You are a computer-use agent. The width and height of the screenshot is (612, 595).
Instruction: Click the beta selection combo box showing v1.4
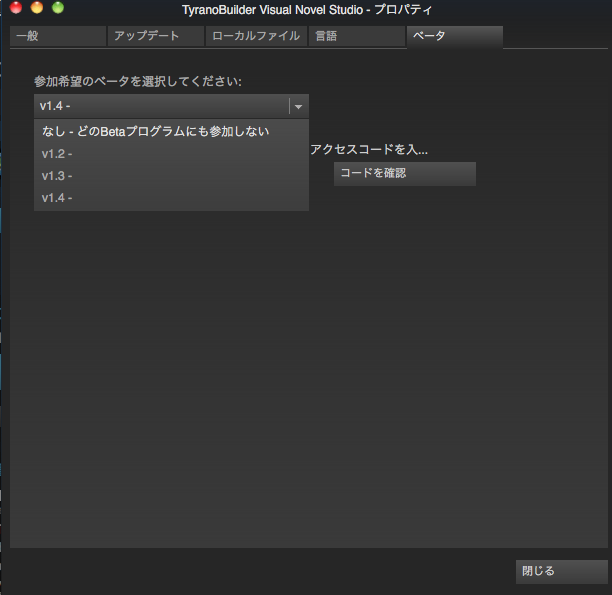(x=171, y=106)
